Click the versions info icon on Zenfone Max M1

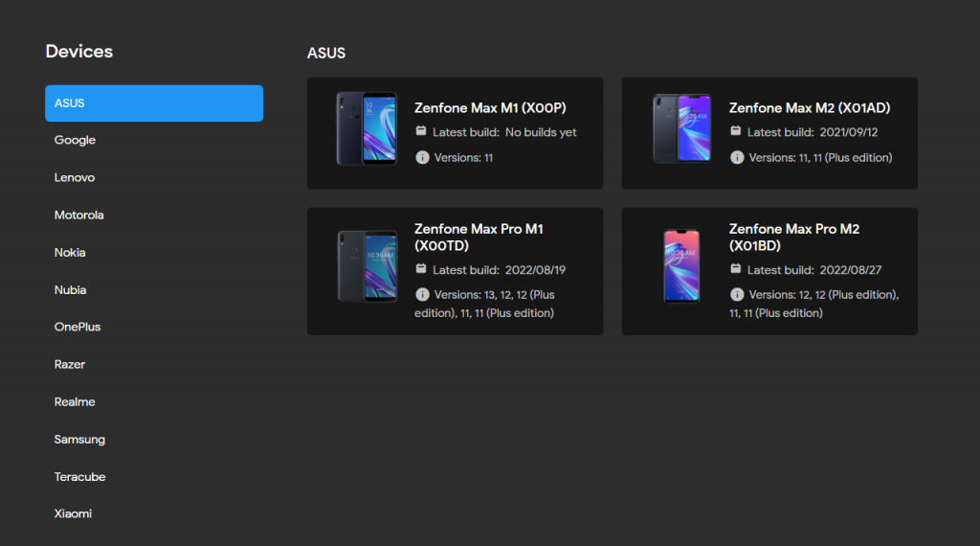pyautogui.click(x=422, y=158)
